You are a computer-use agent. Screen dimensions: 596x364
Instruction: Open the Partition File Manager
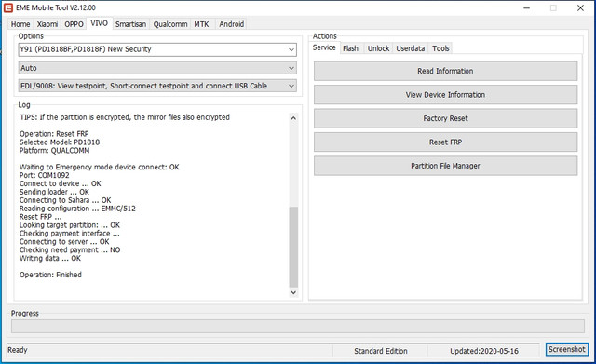pos(445,166)
